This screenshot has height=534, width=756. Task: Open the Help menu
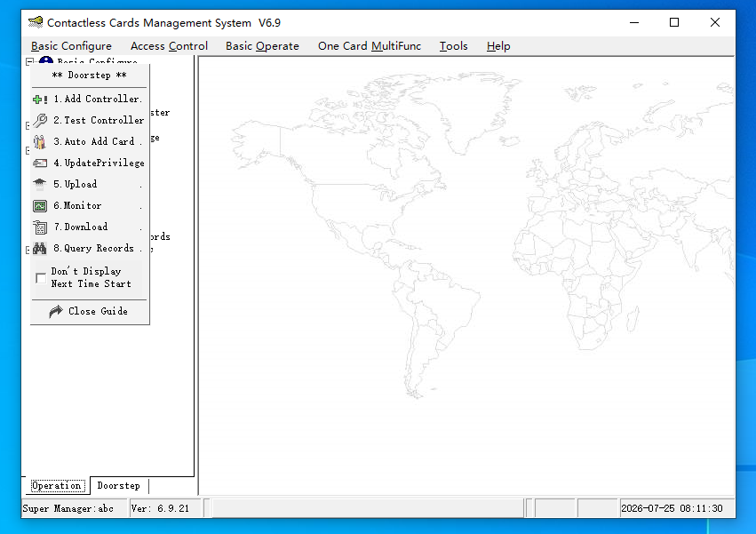pyautogui.click(x=498, y=46)
